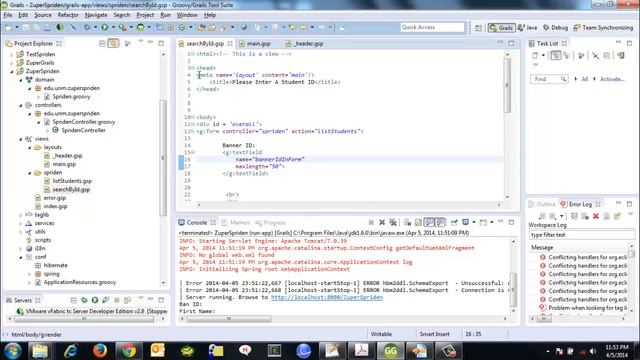The image size is (640, 360).
Task: Click the Debug Server icon in Servers
Action: (84, 300)
